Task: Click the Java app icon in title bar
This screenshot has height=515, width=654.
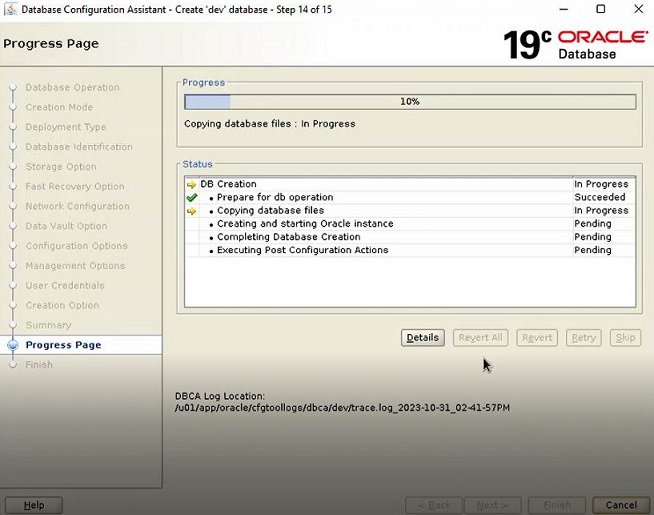Action: 10,9
